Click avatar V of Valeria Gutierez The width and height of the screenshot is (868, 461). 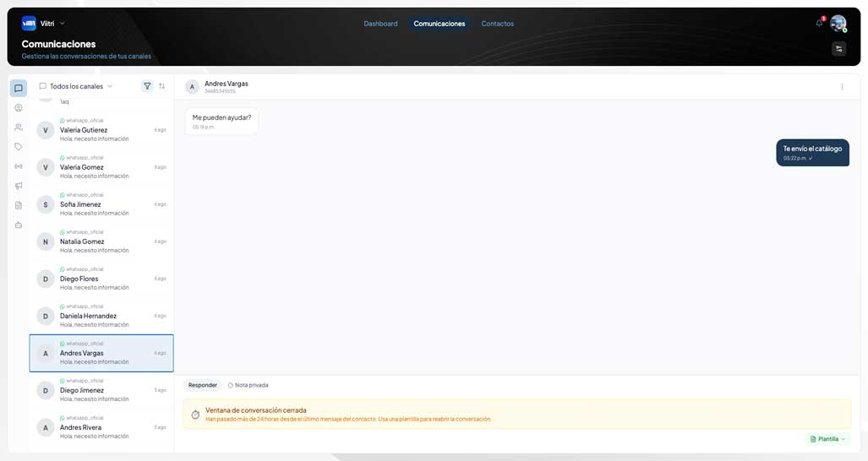click(46, 131)
